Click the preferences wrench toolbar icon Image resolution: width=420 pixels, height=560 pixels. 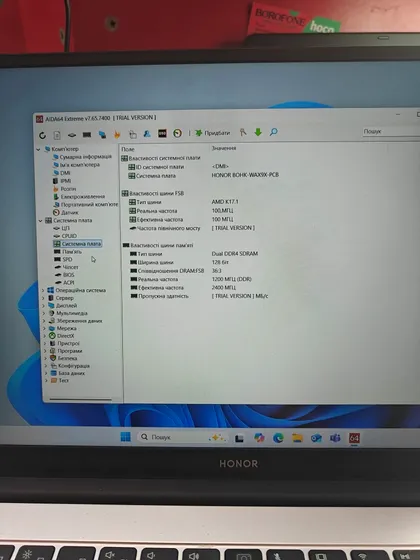click(243, 132)
